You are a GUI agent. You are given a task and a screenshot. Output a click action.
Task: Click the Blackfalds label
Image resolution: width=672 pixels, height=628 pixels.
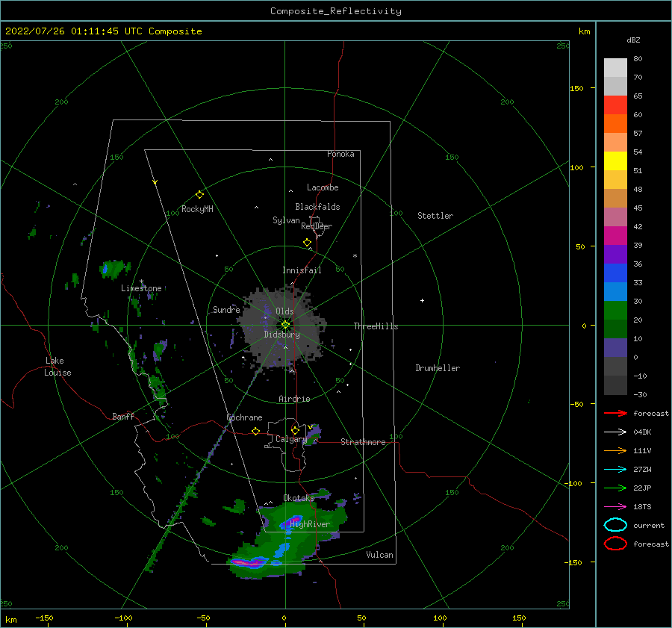coord(317,207)
